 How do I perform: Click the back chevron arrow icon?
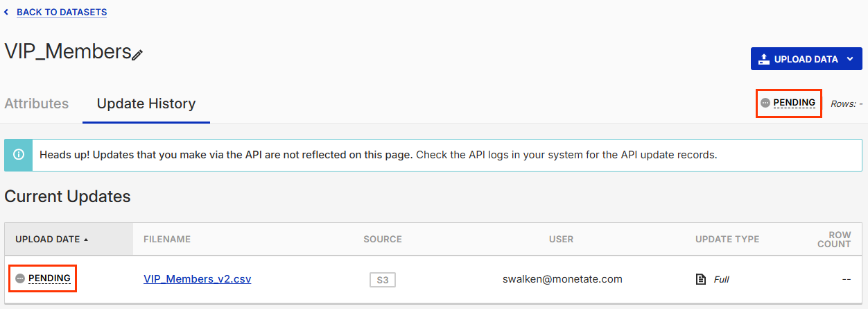6,12
